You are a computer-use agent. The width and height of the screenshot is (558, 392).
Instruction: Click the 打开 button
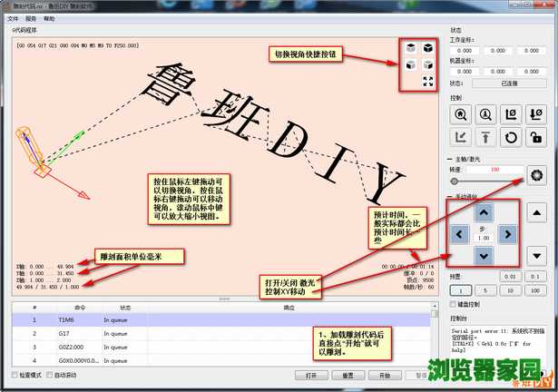(311, 375)
